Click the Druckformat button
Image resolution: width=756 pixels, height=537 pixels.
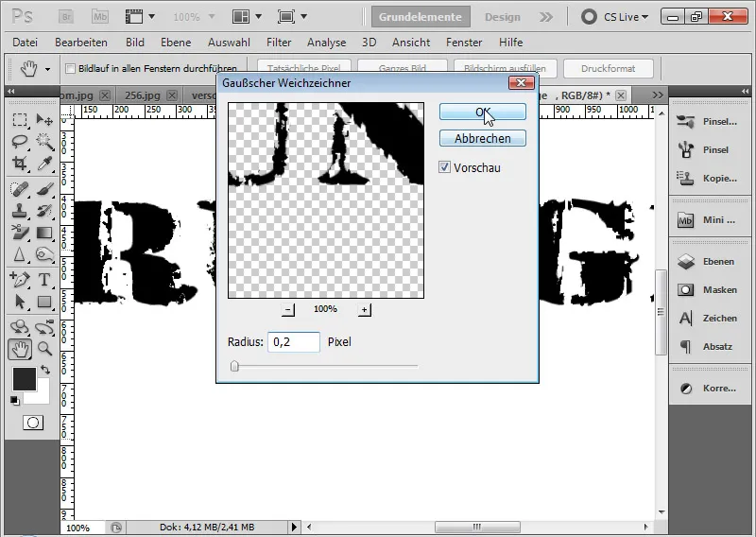point(608,68)
